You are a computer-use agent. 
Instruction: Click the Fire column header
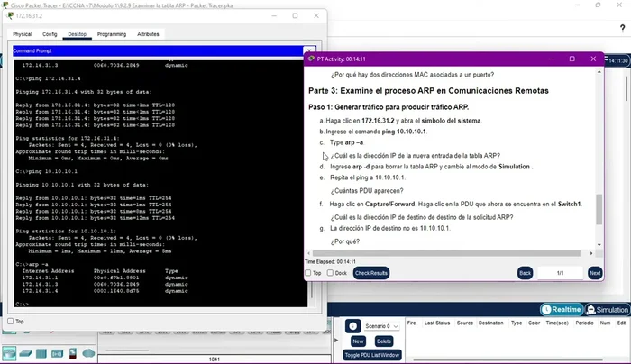point(411,323)
